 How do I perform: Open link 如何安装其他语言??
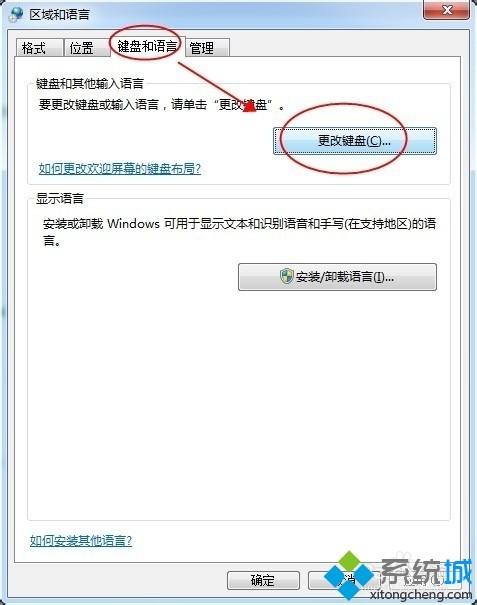tap(81, 541)
